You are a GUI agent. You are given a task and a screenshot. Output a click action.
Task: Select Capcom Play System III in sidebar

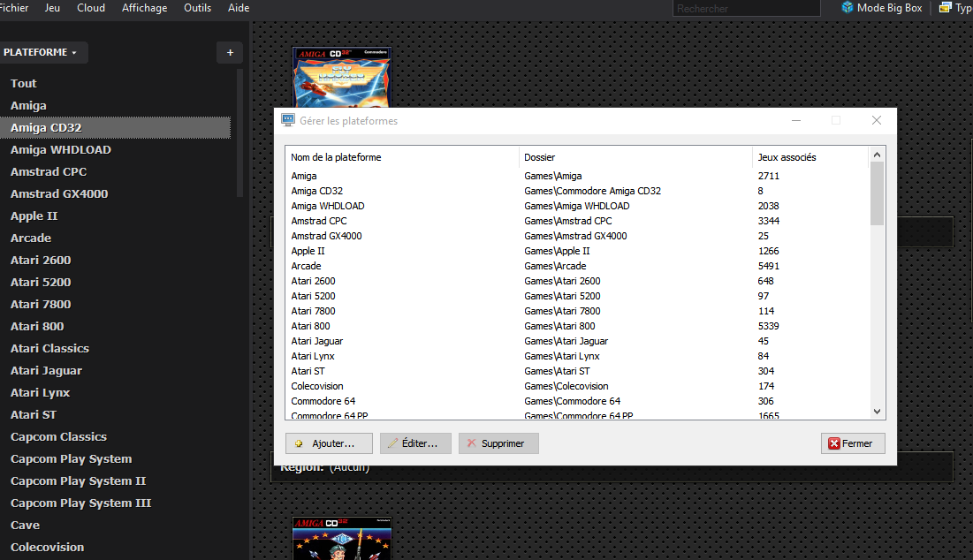80,503
